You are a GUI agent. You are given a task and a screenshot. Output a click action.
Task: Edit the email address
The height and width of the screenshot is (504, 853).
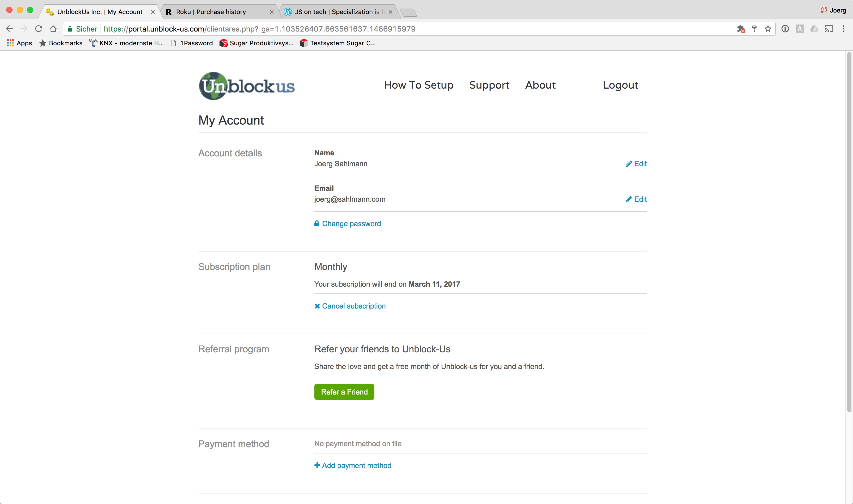click(636, 199)
